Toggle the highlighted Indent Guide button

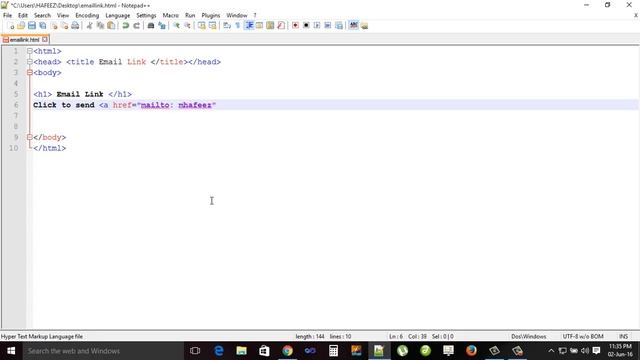pyautogui.click(x=249, y=26)
